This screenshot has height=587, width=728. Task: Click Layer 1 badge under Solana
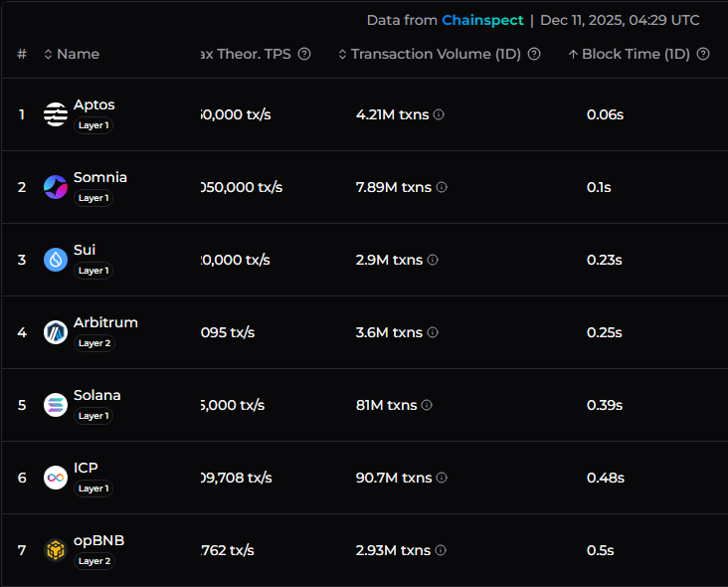[x=93, y=416]
